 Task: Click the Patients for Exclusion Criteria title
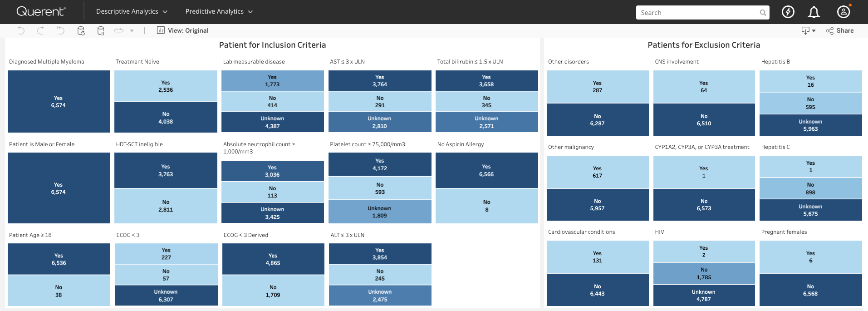click(x=704, y=45)
